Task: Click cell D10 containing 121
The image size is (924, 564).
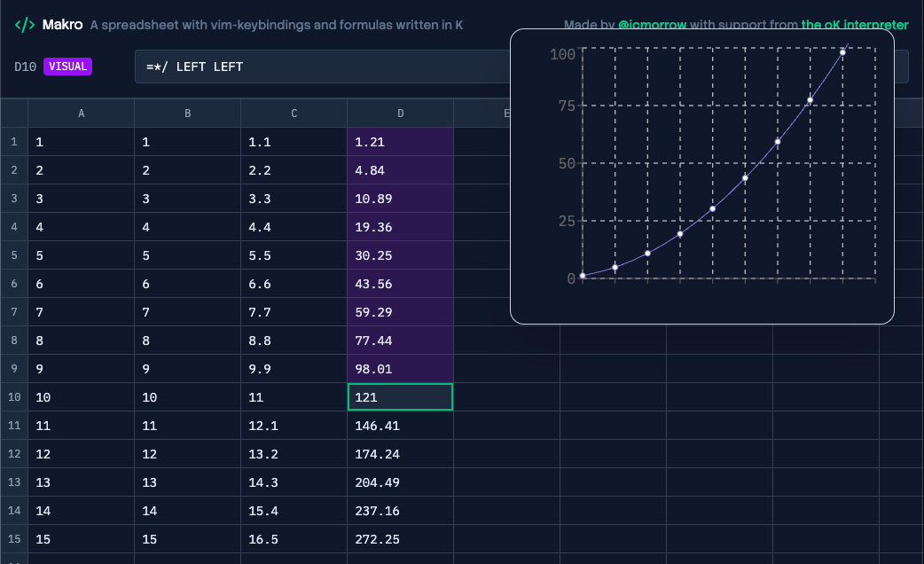Action: (x=400, y=397)
